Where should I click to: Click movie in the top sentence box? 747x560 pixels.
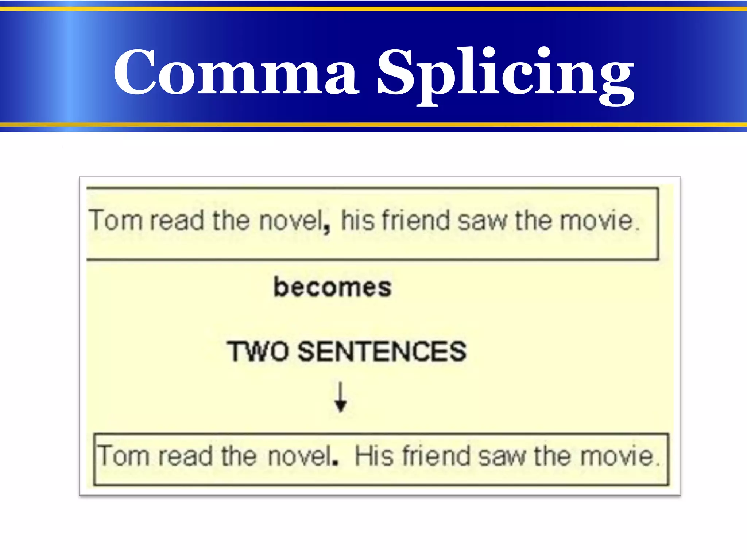pos(596,221)
